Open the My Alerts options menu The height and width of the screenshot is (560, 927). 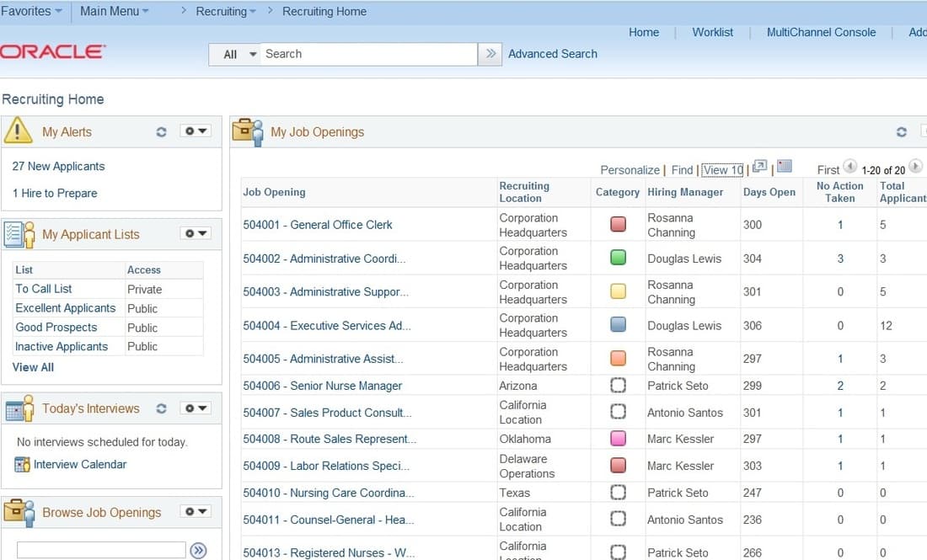coord(196,131)
